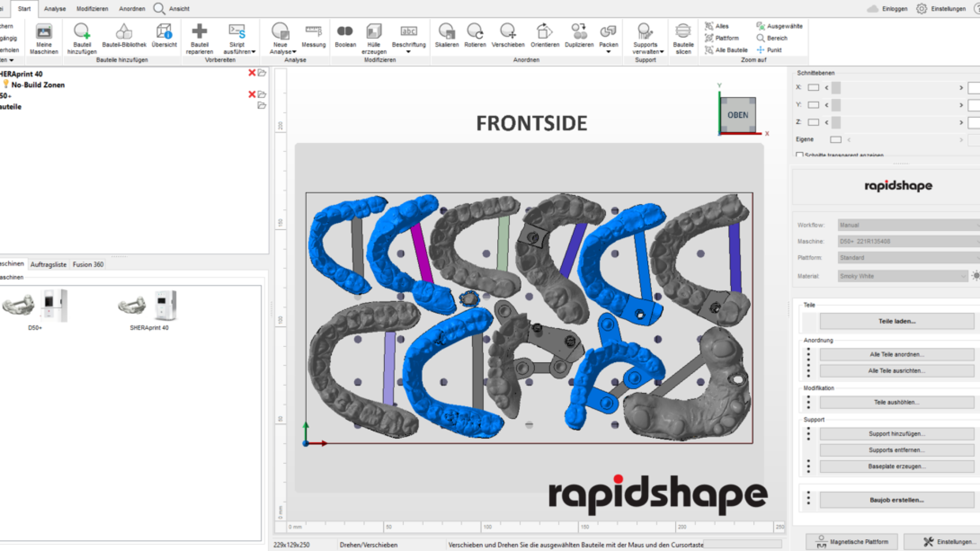Switch to the Start ribbon tab
Viewport: 980px width, 551px height.
[x=24, y=9]
